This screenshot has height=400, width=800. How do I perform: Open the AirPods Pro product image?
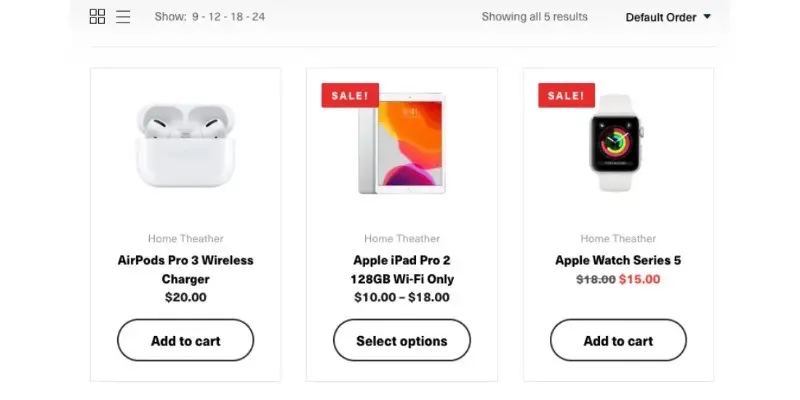point(186,145)
